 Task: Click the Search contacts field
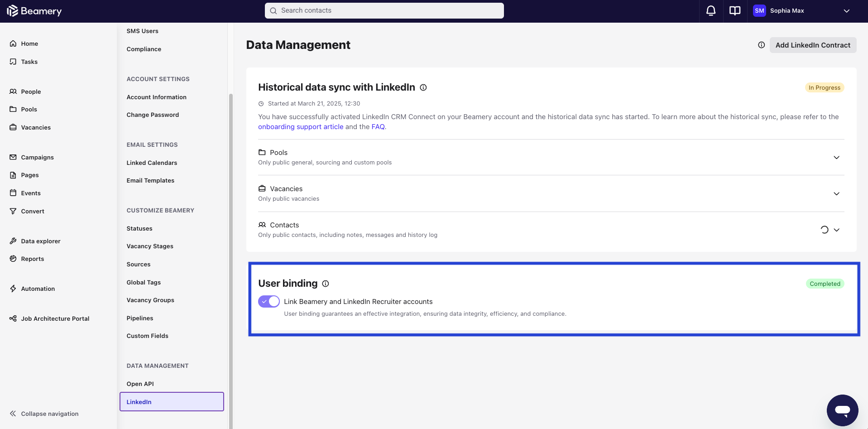click(384, 10)
